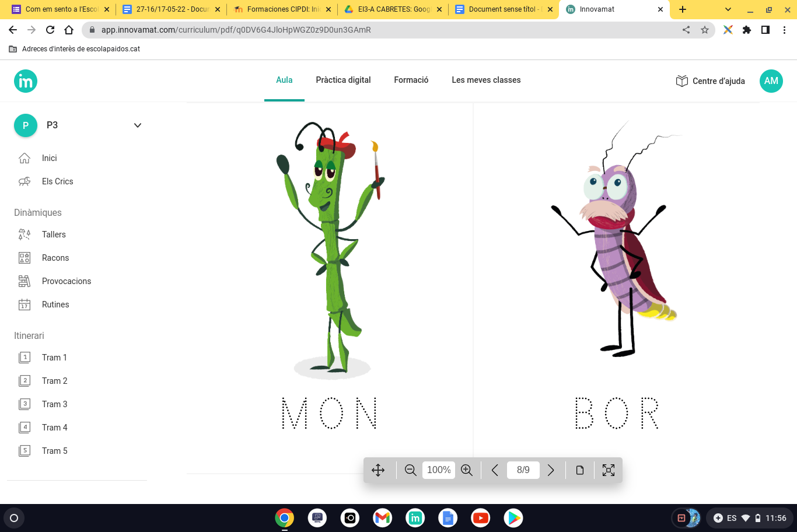Open the AM user avatar
The image size is (797, 532).
771,81
